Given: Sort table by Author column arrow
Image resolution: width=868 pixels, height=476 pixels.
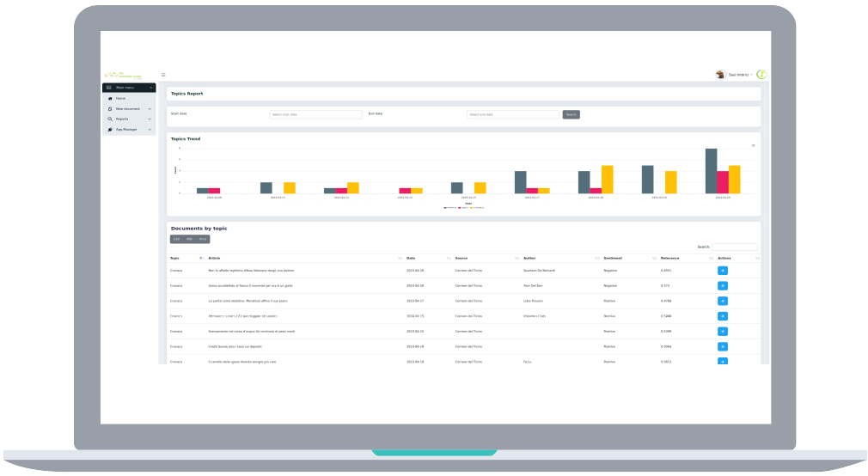Looking at the screenshot, I should [x=596, y=259].
